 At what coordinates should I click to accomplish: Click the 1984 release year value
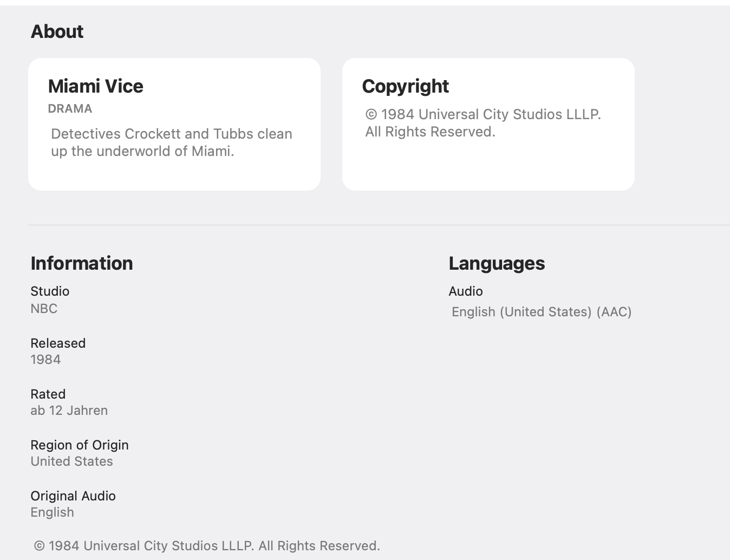[45, 360]
